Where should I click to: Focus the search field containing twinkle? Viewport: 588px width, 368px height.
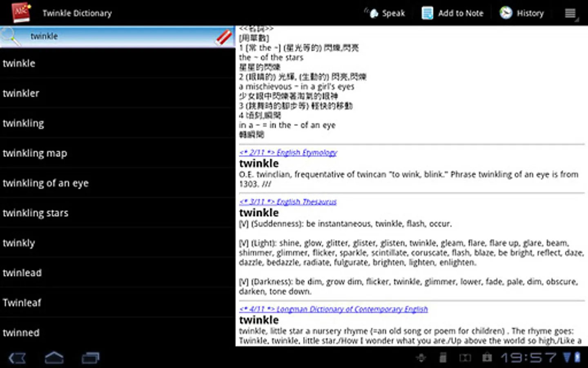click(x=118, y=37)
